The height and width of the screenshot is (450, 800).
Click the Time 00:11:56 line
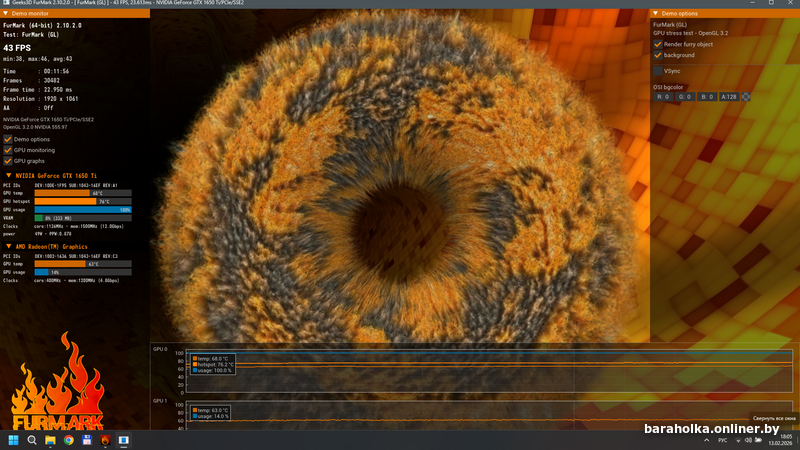(36, 71)
